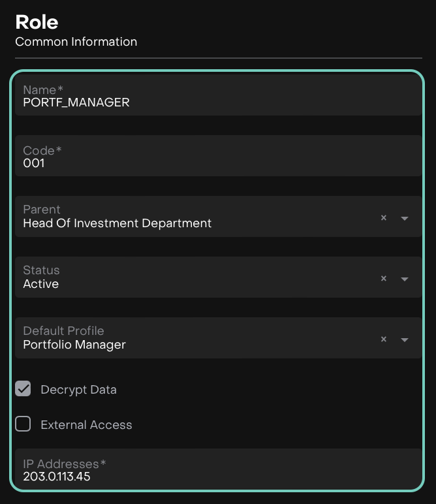The width and height of the screenshot is (436, 504).
Task: Click the Decrypt Data label text
Action: [78, 390]
